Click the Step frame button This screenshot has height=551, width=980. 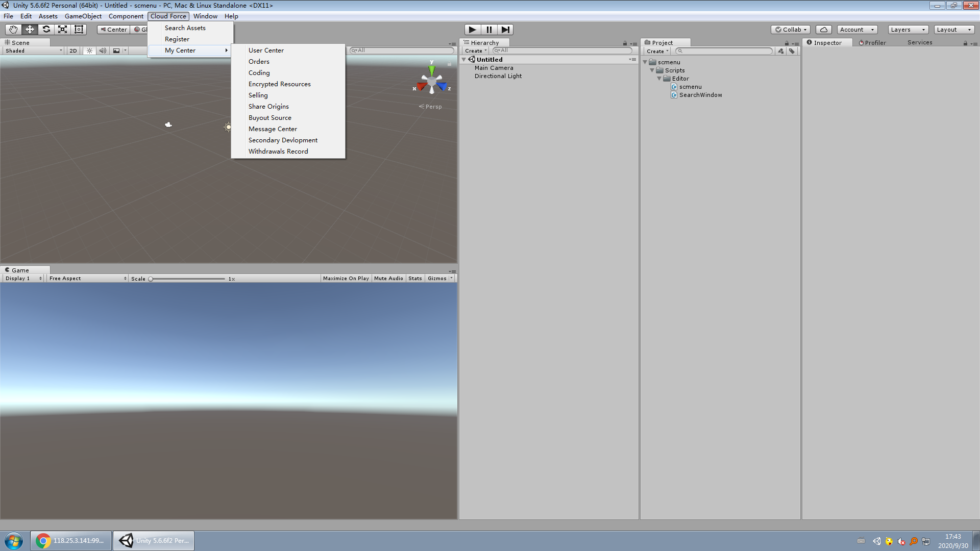click(505, 30)
